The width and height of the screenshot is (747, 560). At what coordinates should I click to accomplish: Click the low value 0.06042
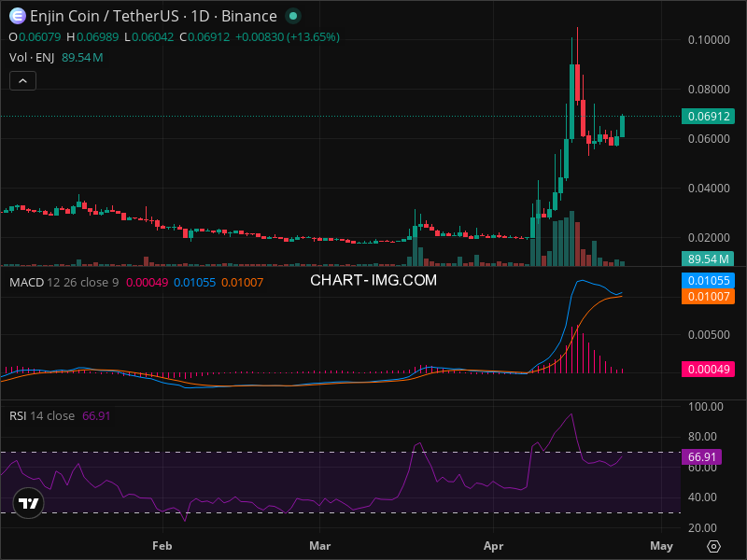click(152, 37)
